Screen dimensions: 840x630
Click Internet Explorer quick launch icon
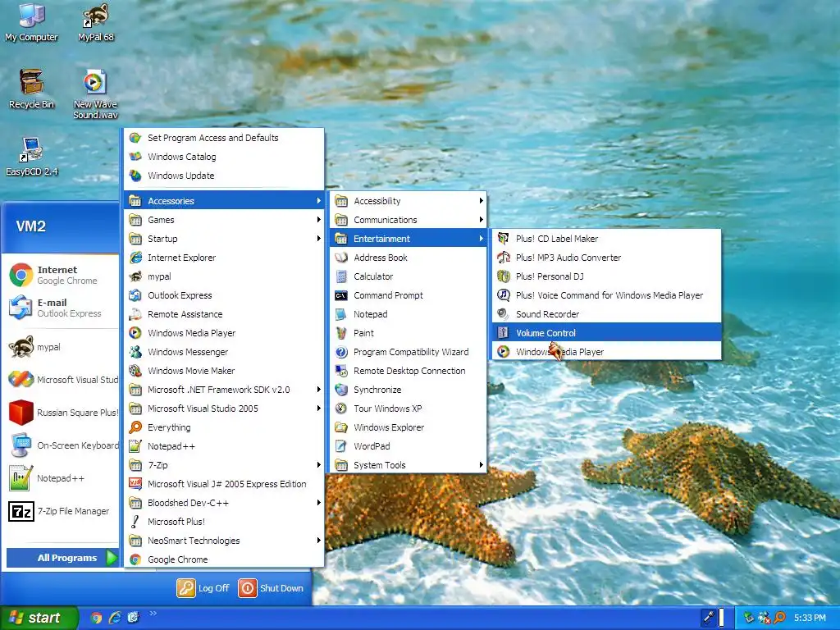(115, 618)
